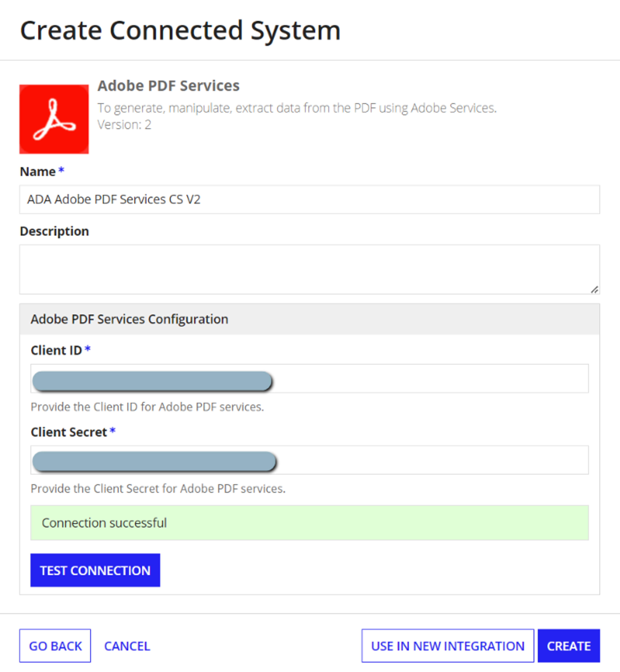Viewport: 620px width, 672px height.
Task: Click the 'Client Secret' field label
Action: 69,432
